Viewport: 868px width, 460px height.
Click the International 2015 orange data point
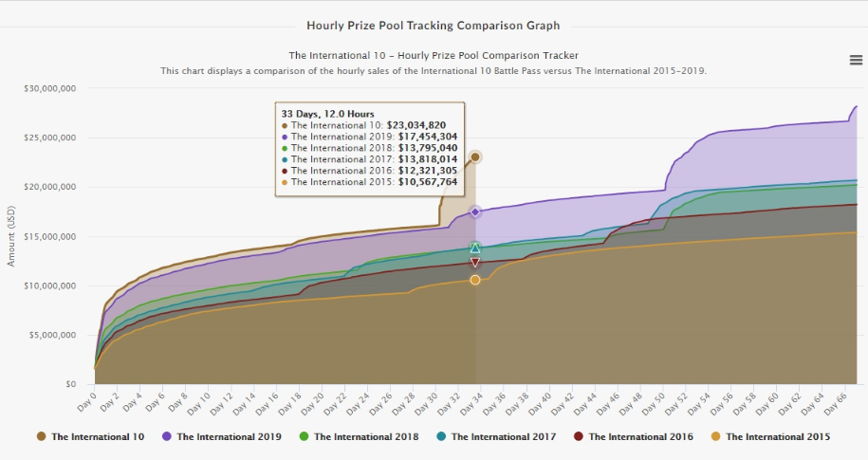pos(475,280)
